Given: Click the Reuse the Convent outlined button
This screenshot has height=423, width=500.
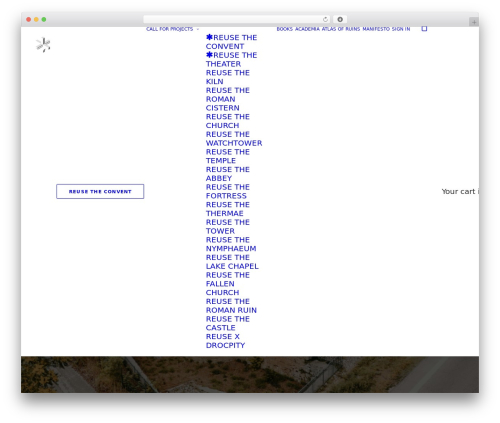Looking at the screenshot, I should 100,191.
